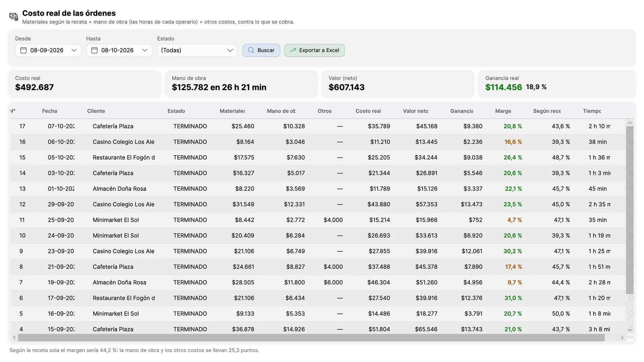Screen dimensions: 644x362
Task: Click the 4,7 % margin in order 11
Action: 514,220
